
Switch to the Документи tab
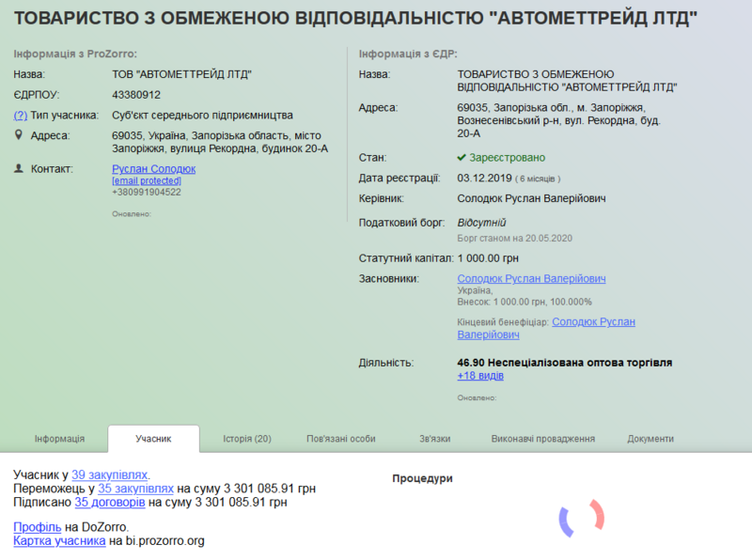point(650,439)
